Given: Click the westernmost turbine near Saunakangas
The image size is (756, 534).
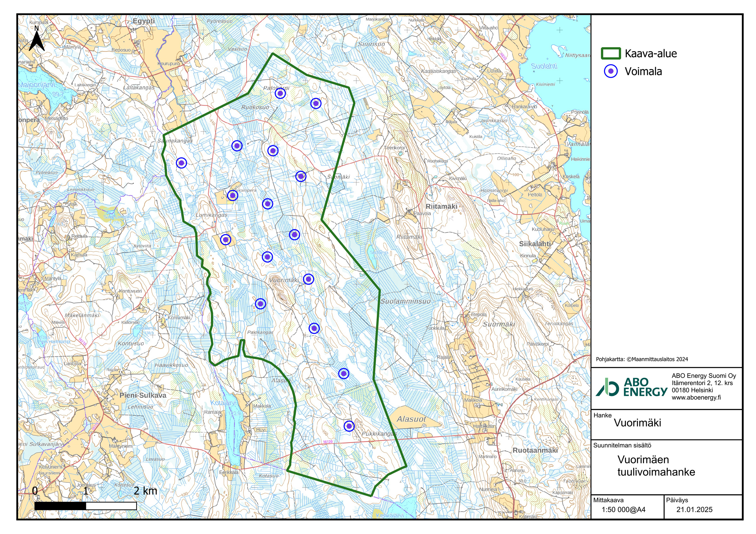Looking at the screenshot, I should [181, 163].
